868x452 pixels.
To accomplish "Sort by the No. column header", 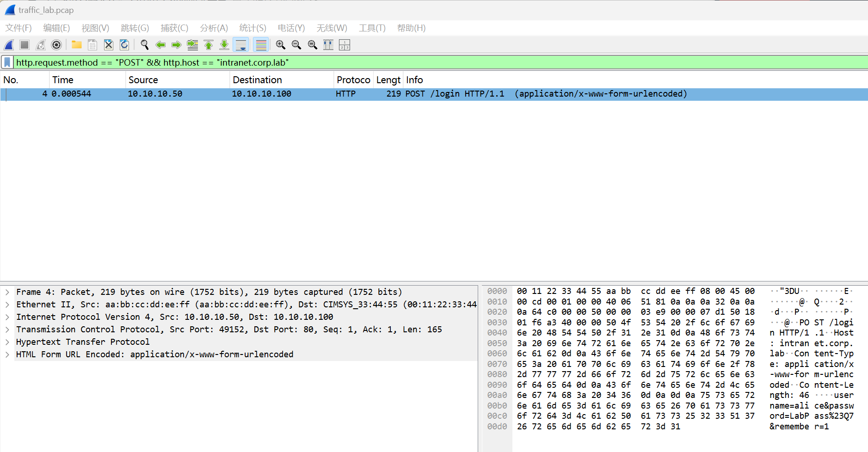I will coord(25,80).
